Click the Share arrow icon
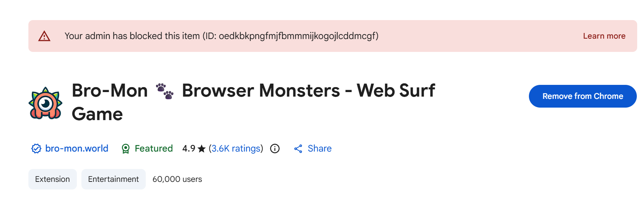 coord(298,149)
